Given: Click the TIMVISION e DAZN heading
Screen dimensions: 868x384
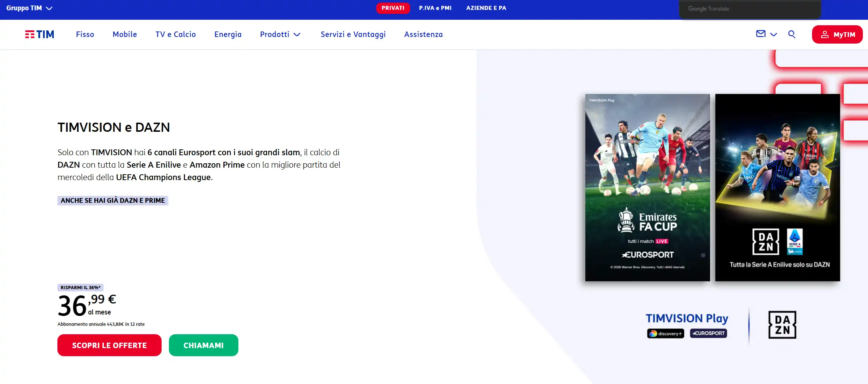Looking at the screenshot, I should click(x=114, y=127).
